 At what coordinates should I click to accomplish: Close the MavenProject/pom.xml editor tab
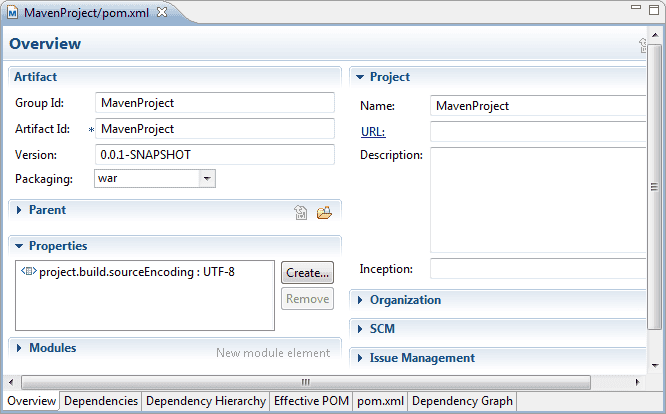click(162, 12)
